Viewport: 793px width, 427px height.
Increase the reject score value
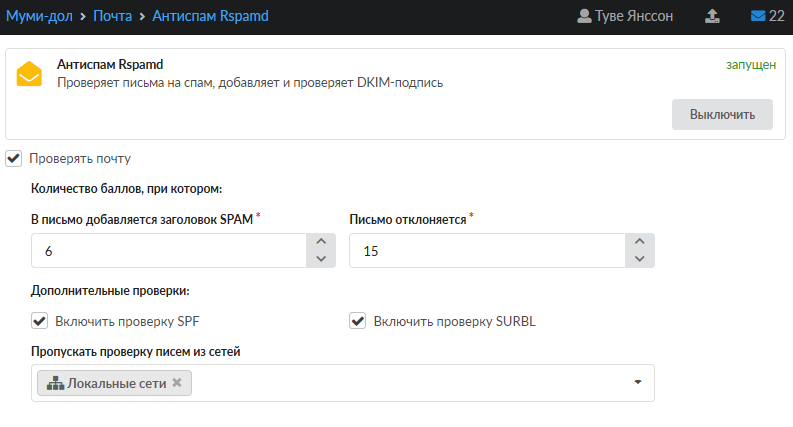pyautogui.click(x=640, y=242)
